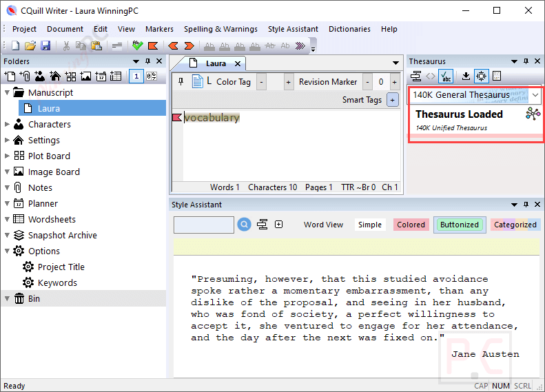Collapse the Options folder
The width and height of the screenshot is (545, 392).
coord(7,251)
